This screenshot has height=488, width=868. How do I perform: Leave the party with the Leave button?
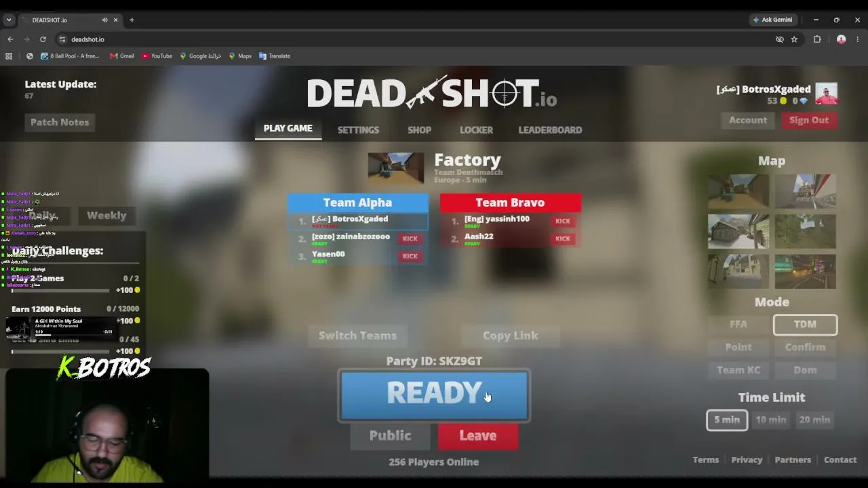pyautogui.click(x=478, y=436)
